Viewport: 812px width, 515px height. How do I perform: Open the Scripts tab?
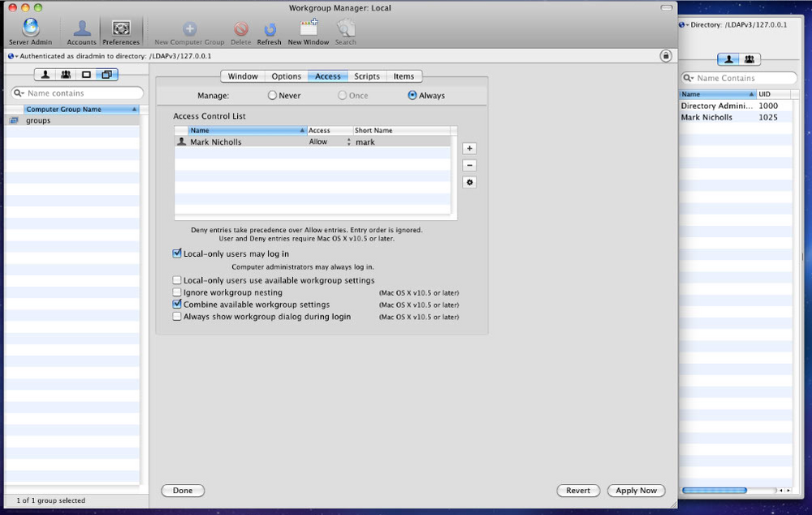(x=367, y=76)
